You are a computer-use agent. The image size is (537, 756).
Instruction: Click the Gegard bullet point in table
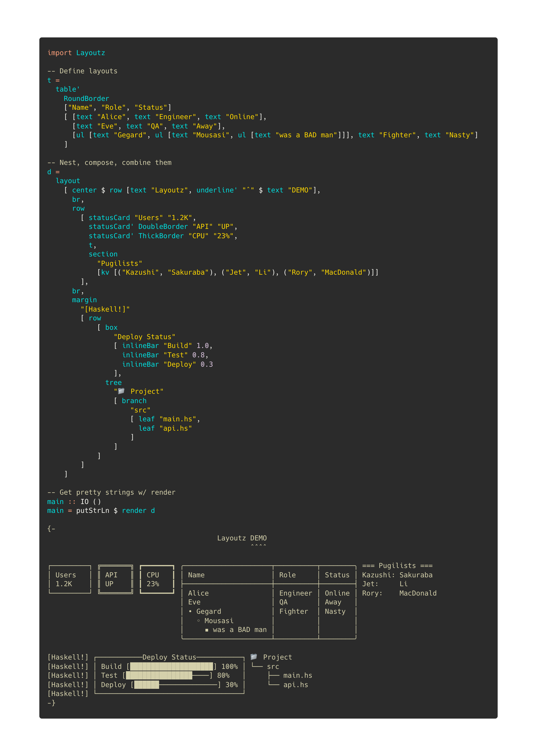[190, 611]
